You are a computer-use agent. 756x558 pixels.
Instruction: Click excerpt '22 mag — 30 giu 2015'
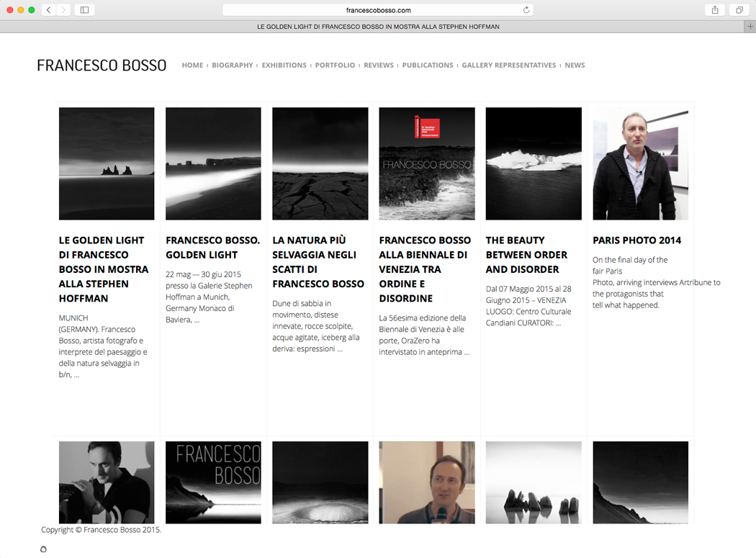[x=210, y=297]
